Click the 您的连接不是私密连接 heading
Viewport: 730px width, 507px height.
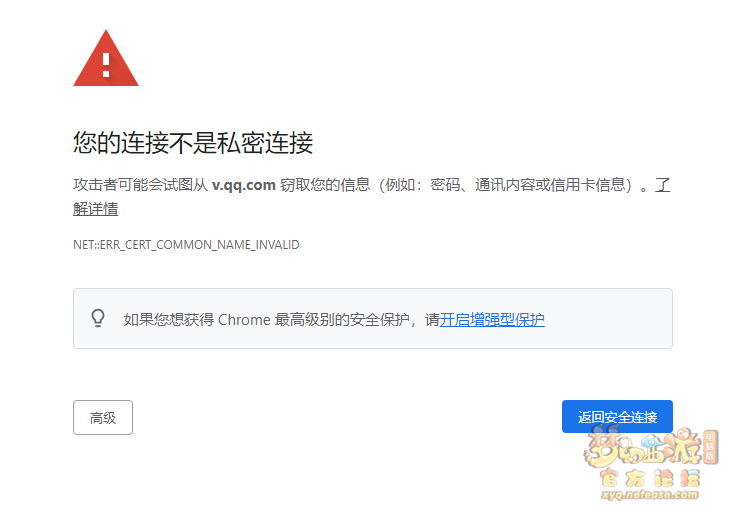193,142
